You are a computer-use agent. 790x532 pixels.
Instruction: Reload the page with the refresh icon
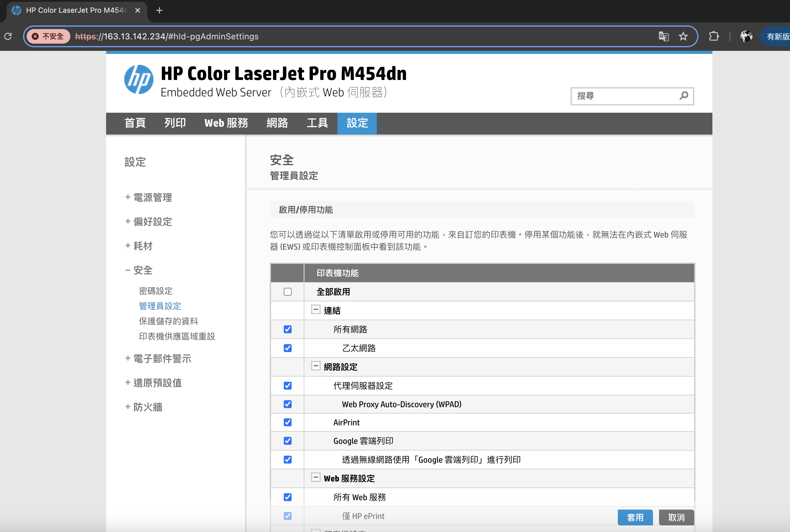(8, 36)
